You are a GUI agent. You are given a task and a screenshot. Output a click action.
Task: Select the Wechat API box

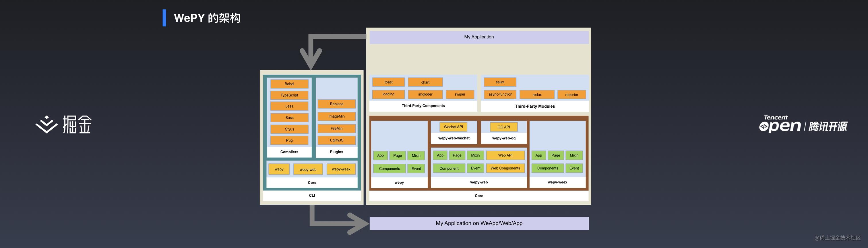click(453, 127)
